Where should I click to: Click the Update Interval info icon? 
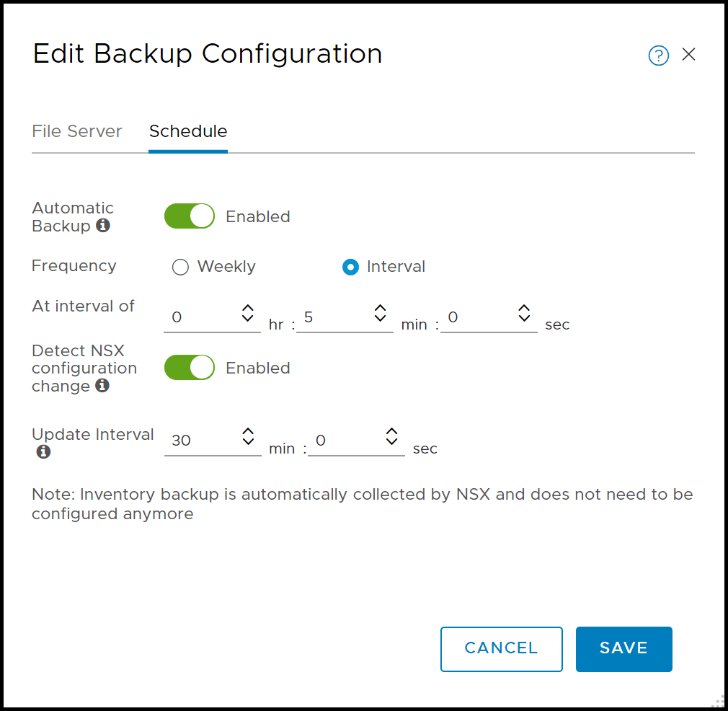point(43,452)
